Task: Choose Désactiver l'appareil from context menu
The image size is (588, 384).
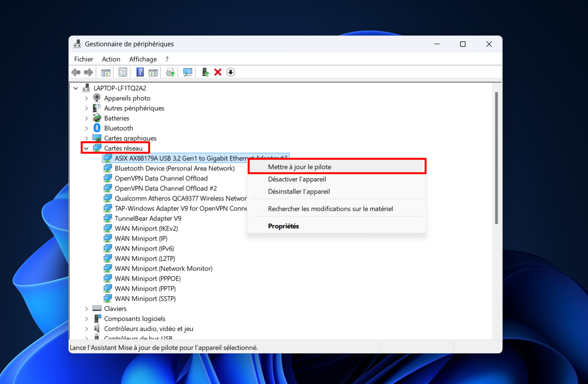Action: coord(337,179)
